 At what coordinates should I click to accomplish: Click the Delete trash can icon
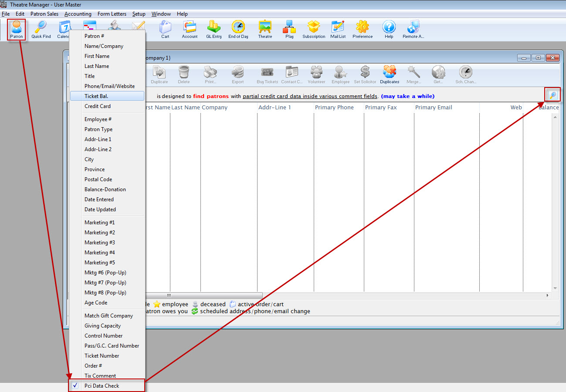[x=184, y=75]
